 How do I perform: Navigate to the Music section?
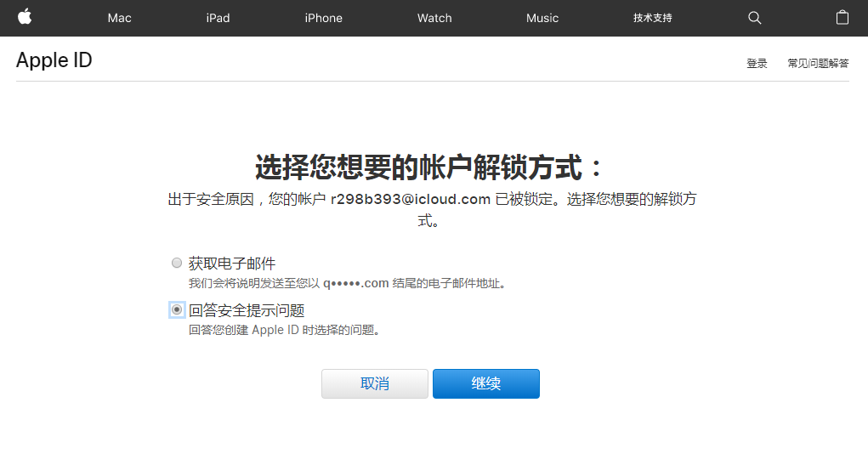[x=542, y=18]
